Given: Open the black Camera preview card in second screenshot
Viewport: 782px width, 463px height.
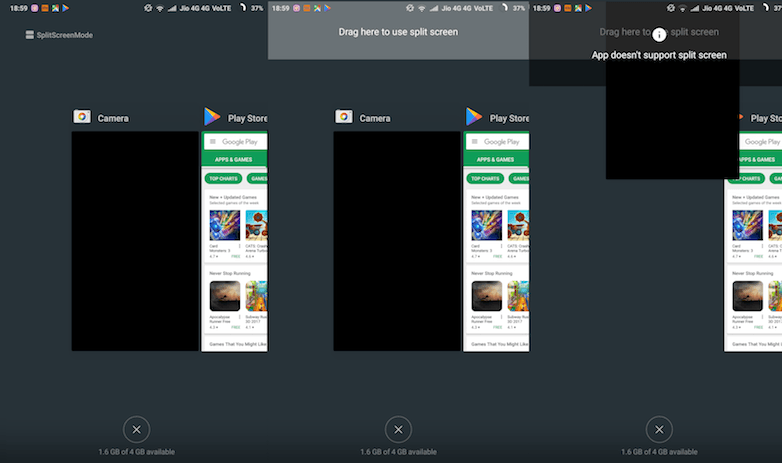Looking at the screenshot, I should click(397, 241).
